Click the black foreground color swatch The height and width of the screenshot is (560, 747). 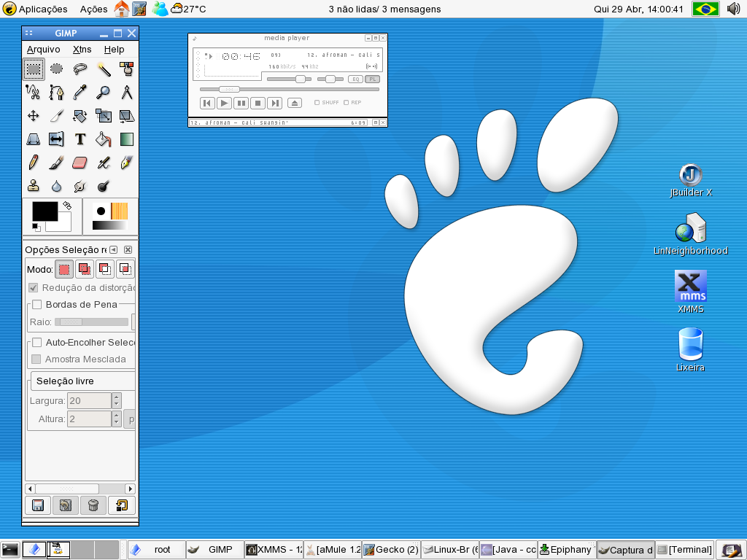tap(44, 211)
